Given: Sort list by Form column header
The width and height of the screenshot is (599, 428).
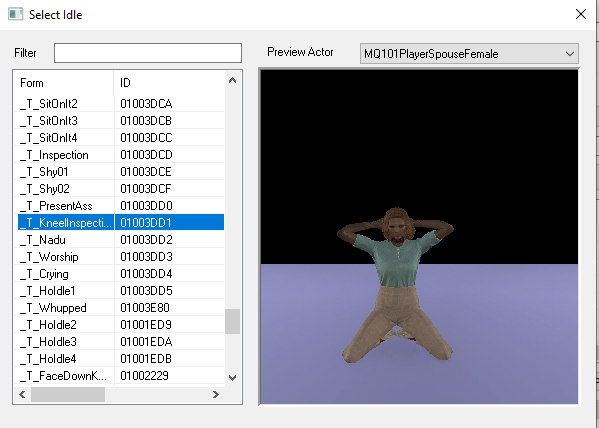Looking at the screenshot, I should [x=64, y=83].
